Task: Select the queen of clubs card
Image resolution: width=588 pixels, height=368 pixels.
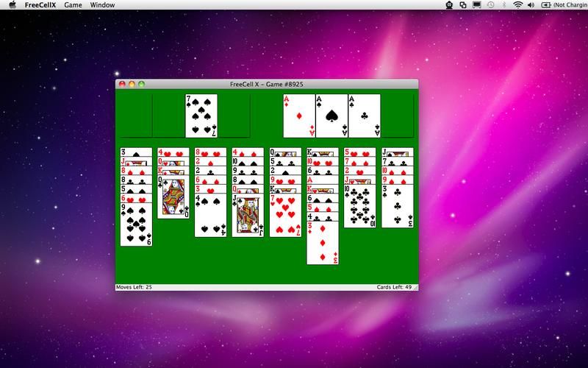Action: [173, 197]
